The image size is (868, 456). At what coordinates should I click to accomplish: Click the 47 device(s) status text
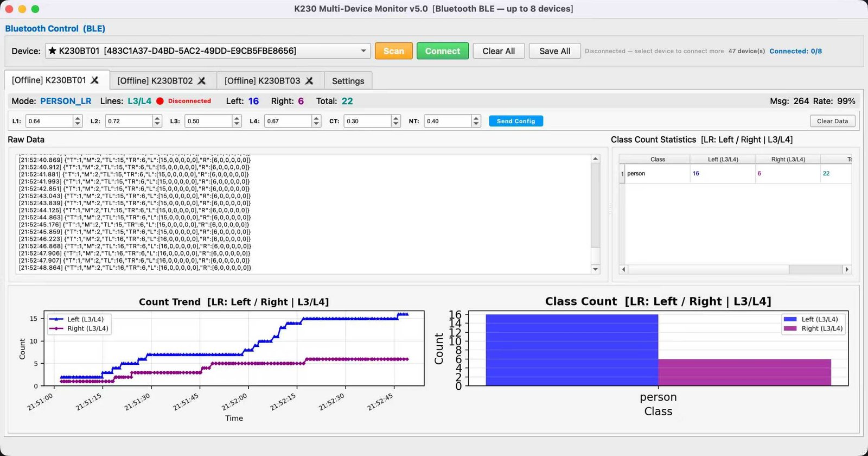(746, 51)
